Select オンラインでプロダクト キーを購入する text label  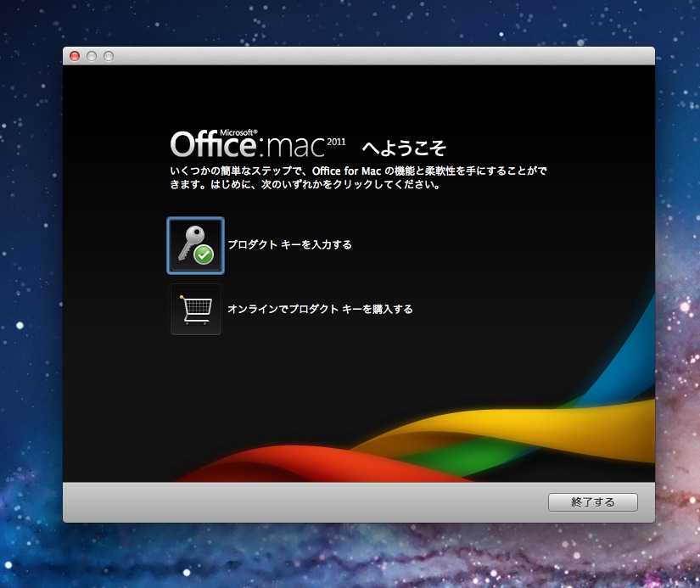320,309
